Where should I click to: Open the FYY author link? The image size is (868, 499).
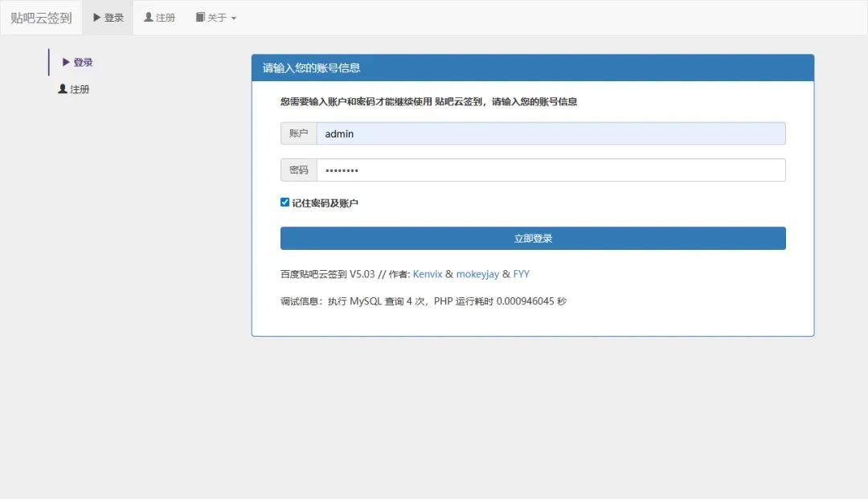tap(522, 274)
